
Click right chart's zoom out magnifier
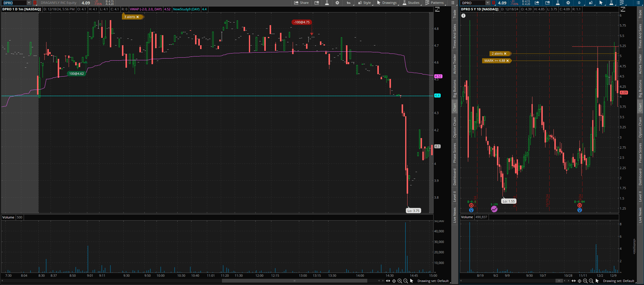click(591, 281)
